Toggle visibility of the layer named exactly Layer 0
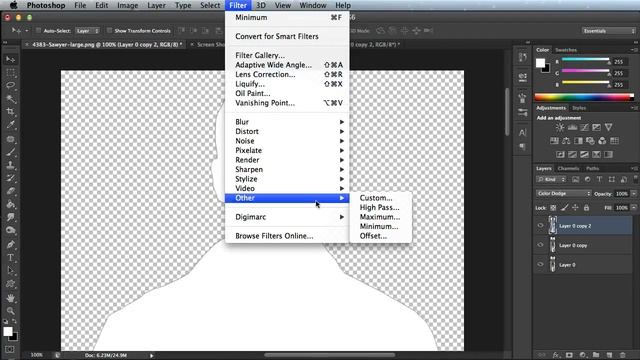 (540, 264)
